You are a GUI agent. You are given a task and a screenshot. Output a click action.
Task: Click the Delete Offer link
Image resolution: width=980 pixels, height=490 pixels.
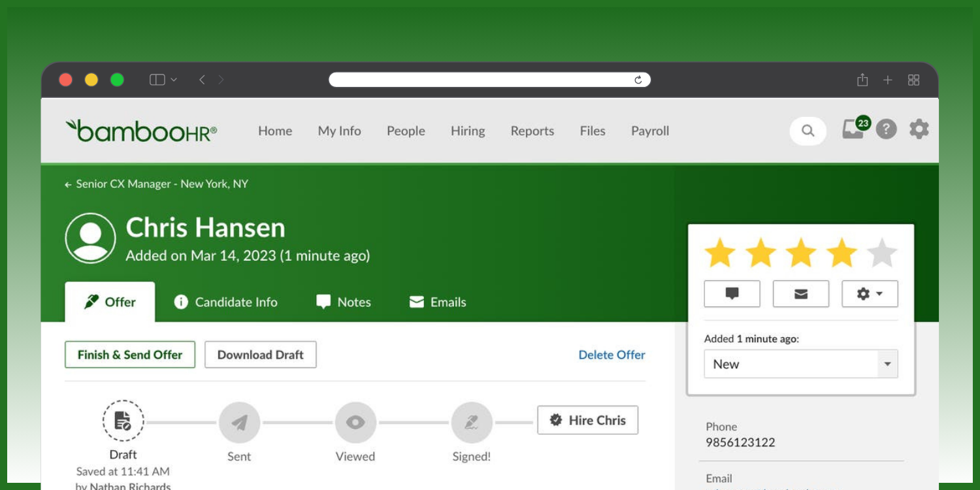coord(612,355)
